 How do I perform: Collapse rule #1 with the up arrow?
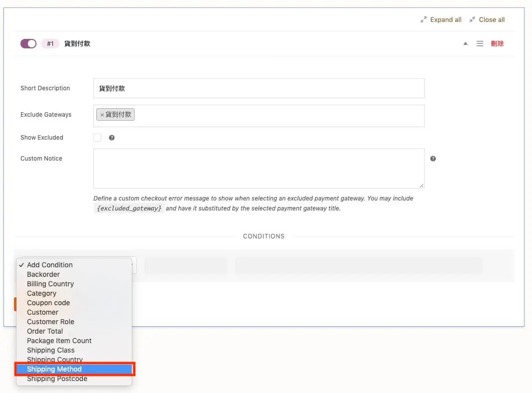[x=465, y=43]
